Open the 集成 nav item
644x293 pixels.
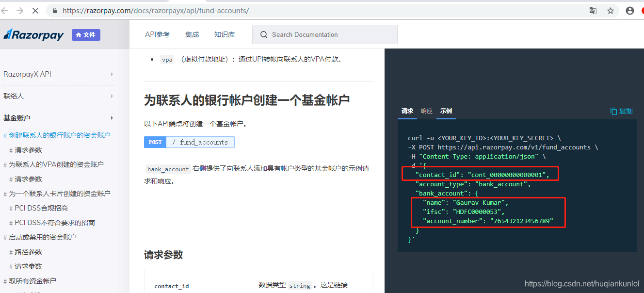pos(192,34)
